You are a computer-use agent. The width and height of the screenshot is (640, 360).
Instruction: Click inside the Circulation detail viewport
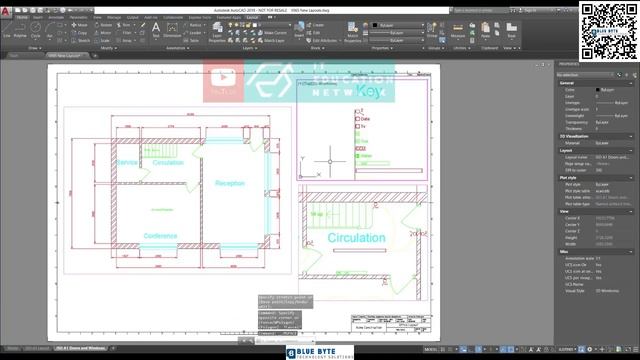(363, 243)
